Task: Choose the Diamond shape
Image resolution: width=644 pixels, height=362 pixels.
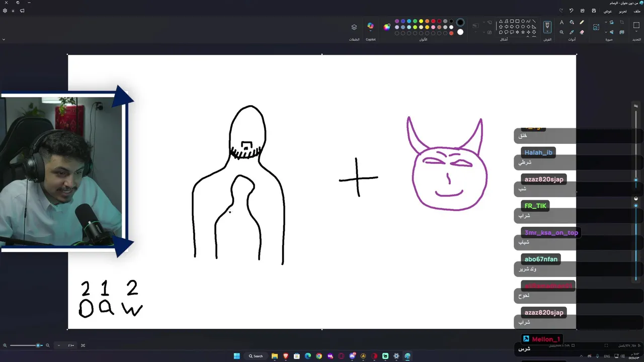Action: coord(528,27)
